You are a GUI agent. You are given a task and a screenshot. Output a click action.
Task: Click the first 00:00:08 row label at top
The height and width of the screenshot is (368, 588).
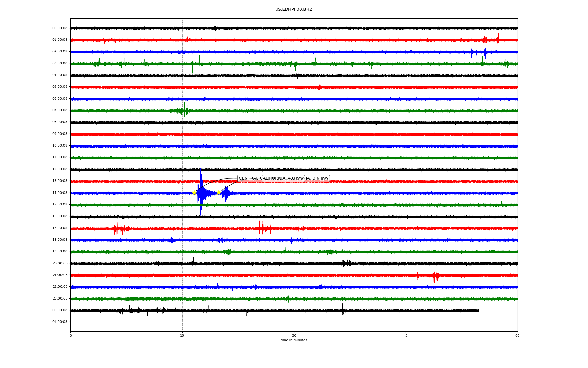point(60,28)
